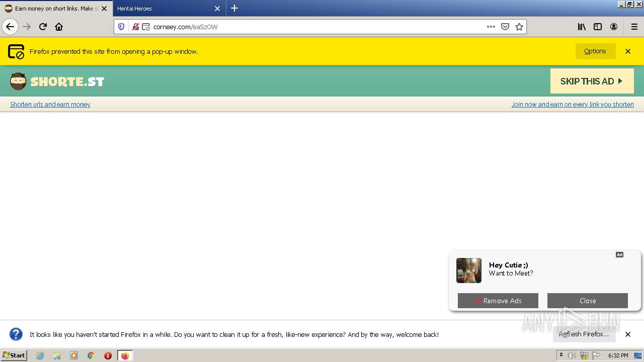Click the 6:32 PM system clock
This screenshot has height=362, width=644.
[618, 355]
